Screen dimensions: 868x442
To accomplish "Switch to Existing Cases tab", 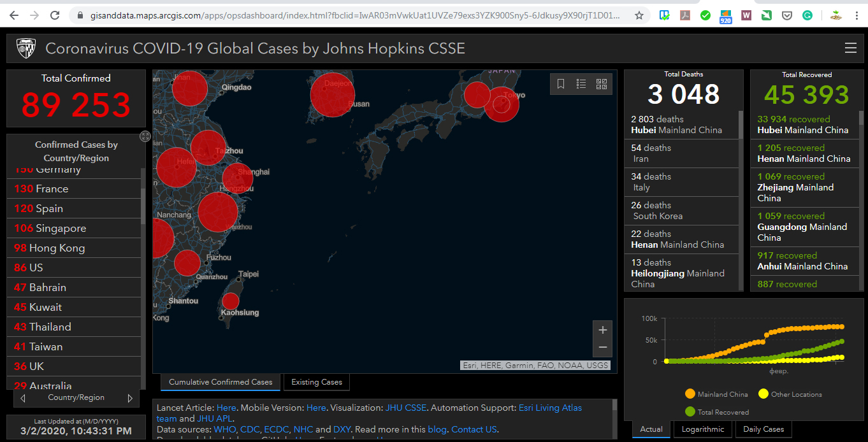I will click(317, 382).
